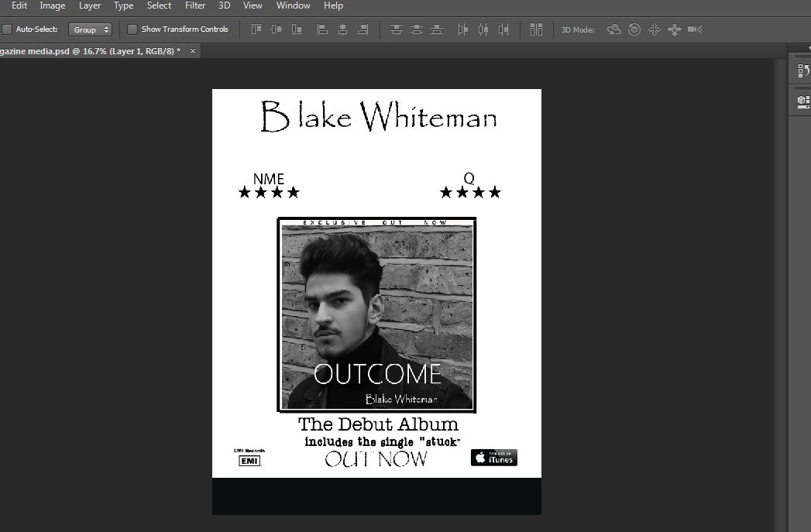Open the Layer menu
Screen dimensions: 811x532
[90, 5]
